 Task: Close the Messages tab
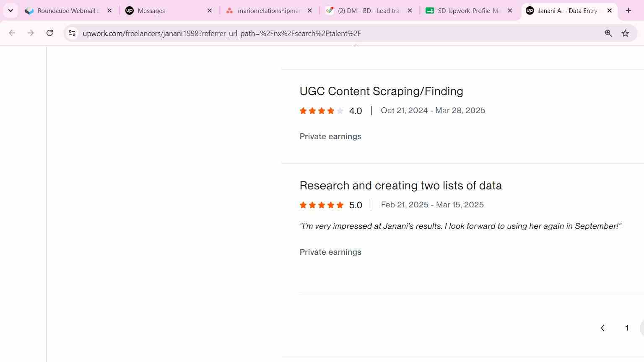point(210,10)
